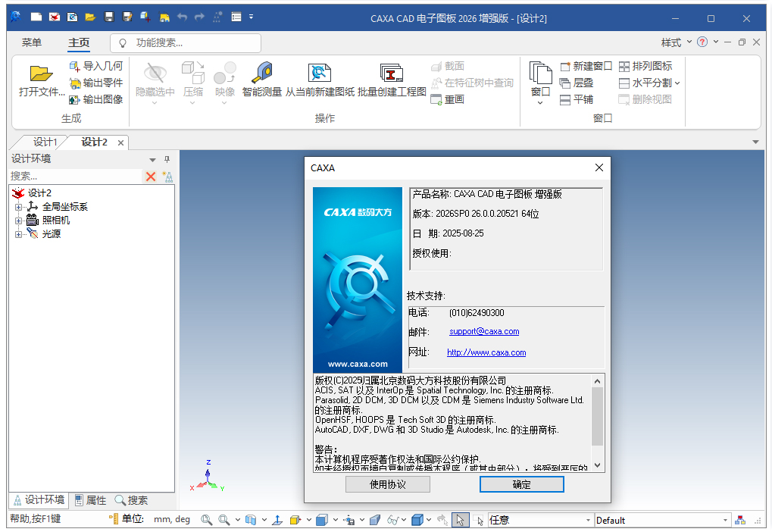Image resolution: width=772 pixels, height=532 pixels.
Task: Open the 菜单 menu
Action: pyautogui.click(x=31, y=42)
